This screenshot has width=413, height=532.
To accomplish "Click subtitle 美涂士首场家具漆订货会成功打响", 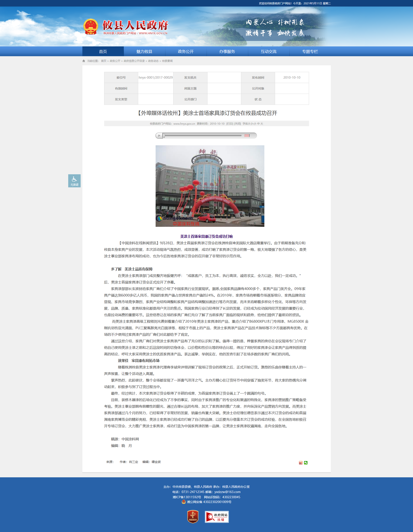I will 206,236.
